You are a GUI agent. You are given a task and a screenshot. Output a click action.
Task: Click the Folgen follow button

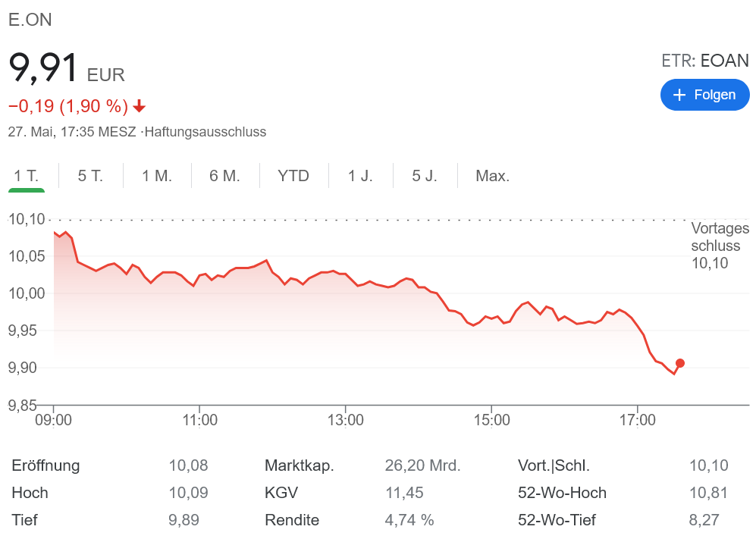[x=704, y=95]
